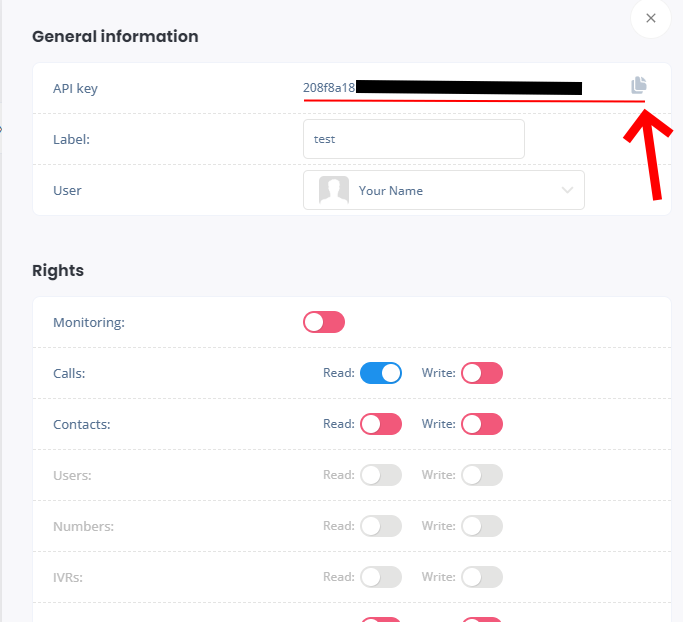Enable Numbers Read permission

click(x=381, y=526)
